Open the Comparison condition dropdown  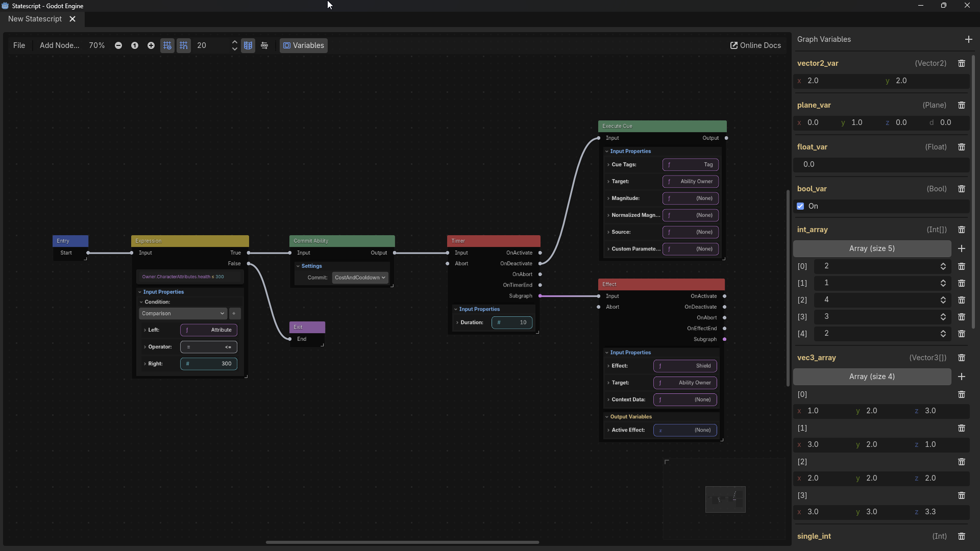pos(183,313)
